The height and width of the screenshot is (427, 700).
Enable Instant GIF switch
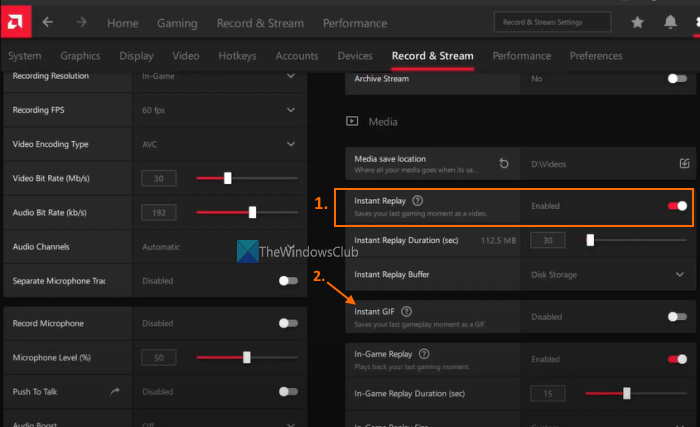[677, 317]
